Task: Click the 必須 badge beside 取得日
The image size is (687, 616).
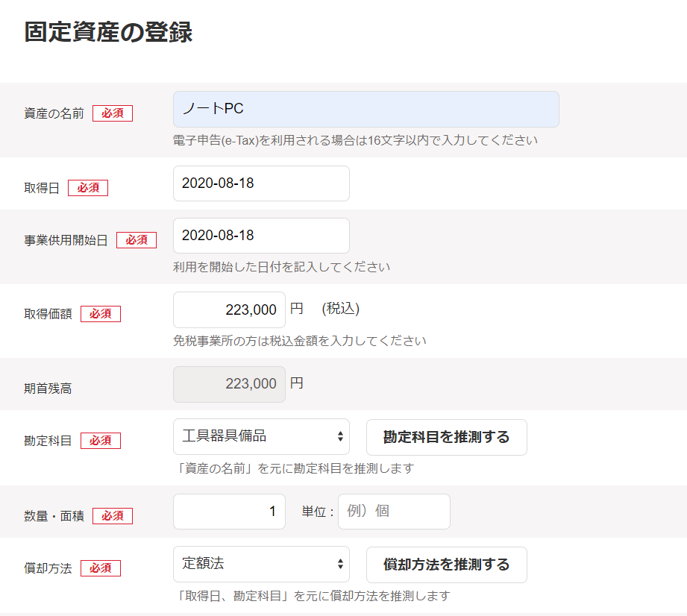Action: [88, 188]
